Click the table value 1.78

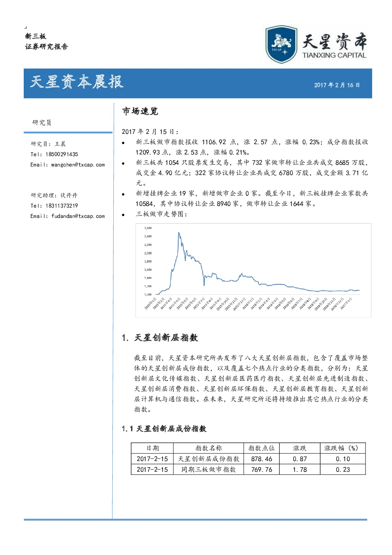pyautogui.click(x=300, y=470)
